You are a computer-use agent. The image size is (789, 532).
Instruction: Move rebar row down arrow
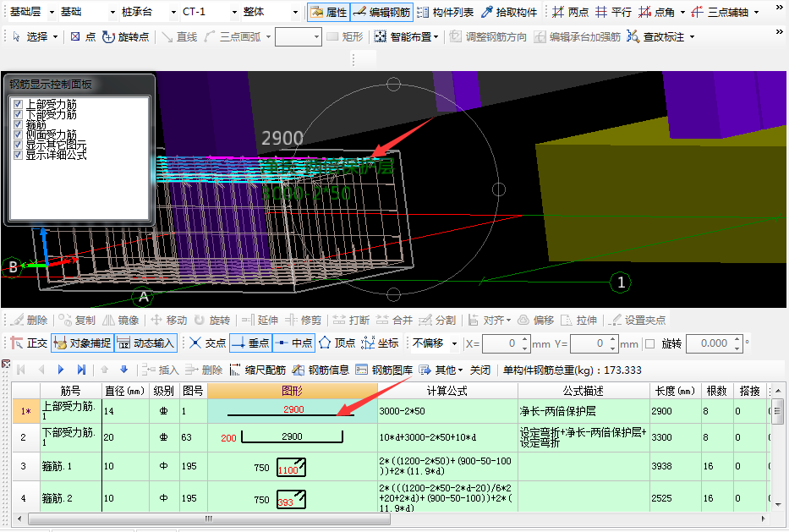click(123, 370)
